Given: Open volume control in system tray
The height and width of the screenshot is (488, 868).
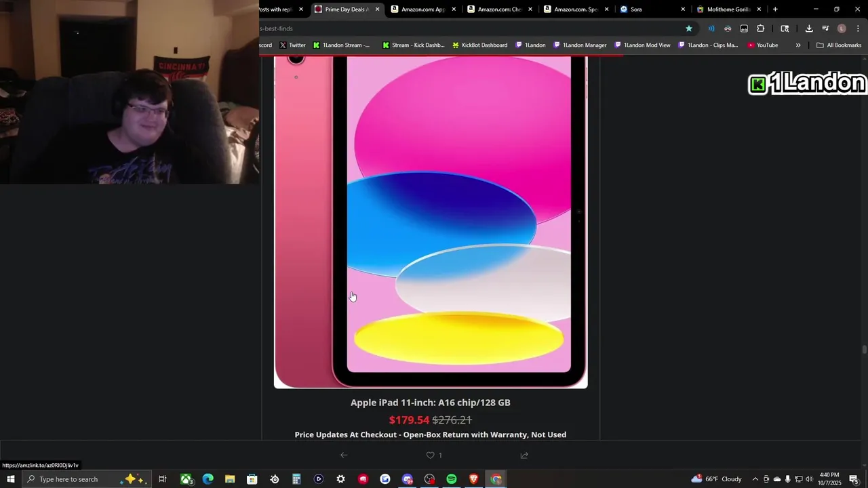Looking at the screenshot, I should point(809,479).
